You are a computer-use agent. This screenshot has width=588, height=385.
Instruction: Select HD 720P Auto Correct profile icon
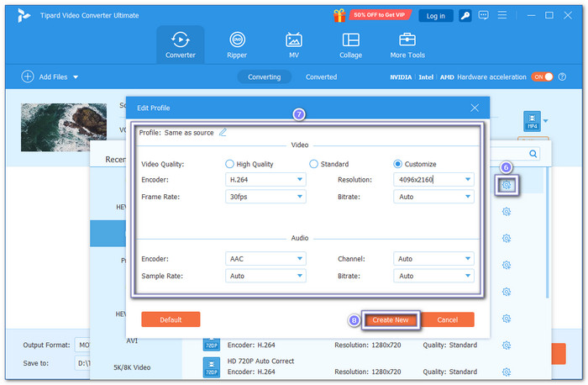tap(212, 367)
